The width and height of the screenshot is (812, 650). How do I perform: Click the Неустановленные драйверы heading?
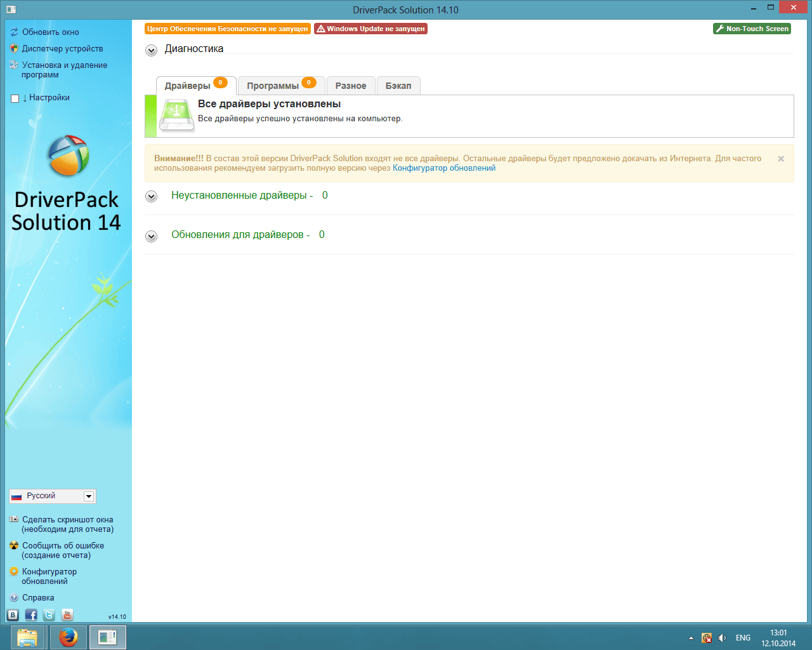point(242,196)
